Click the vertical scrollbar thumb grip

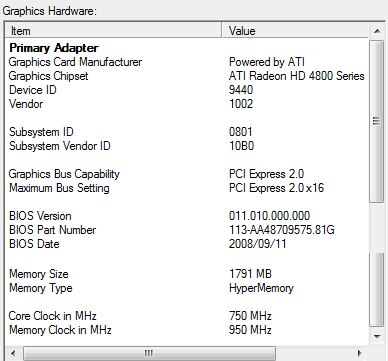377,121
